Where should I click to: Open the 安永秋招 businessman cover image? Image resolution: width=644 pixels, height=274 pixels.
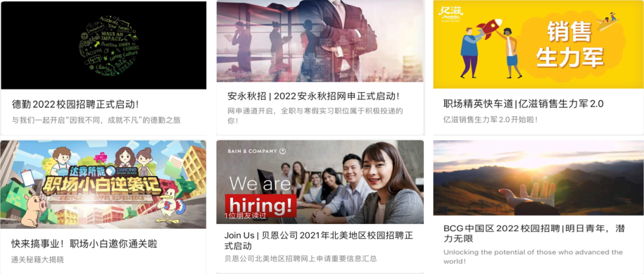coord(320,41)
